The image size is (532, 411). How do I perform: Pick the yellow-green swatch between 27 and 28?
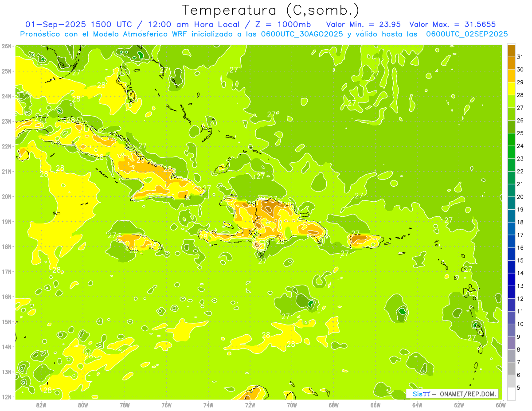pyautogui.click(x=511, y=101)
